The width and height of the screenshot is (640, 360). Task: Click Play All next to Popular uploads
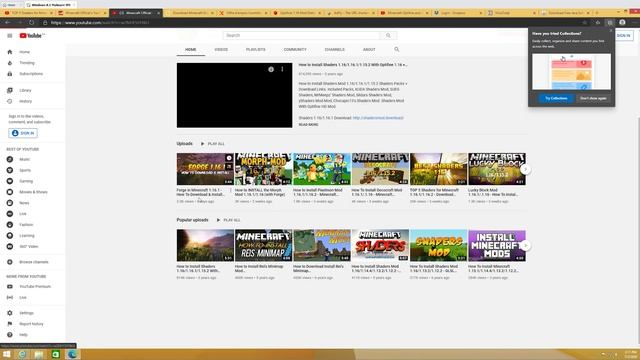[x=229, y=220]
